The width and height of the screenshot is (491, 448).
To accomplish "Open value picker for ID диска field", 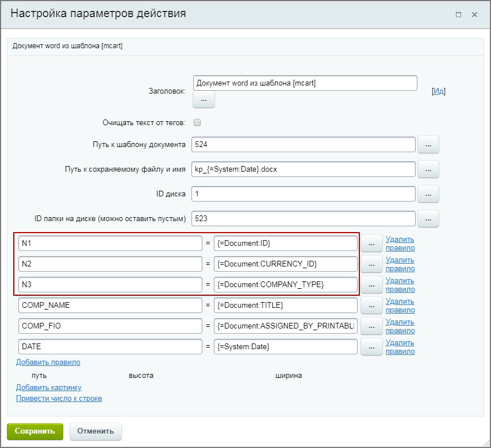I will pyautogui.click(x=428, y=194).
